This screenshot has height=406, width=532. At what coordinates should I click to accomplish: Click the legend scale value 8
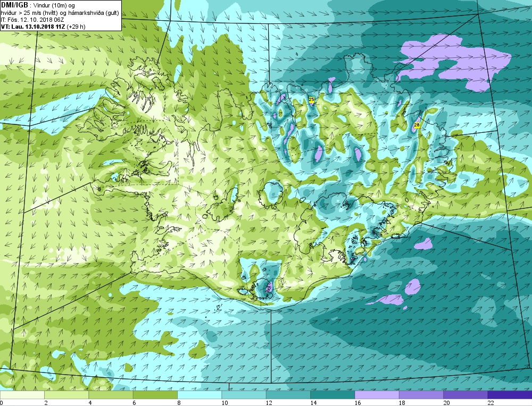[x=179, y=403]
